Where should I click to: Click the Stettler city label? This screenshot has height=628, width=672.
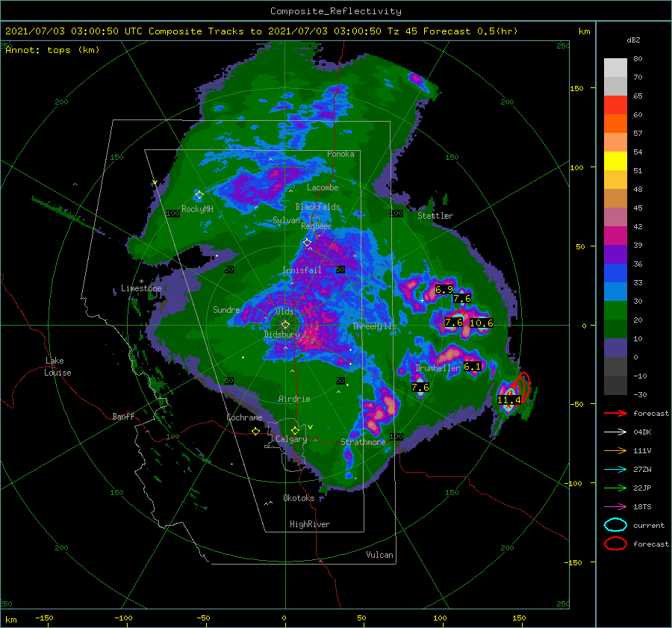coord(435,216)
